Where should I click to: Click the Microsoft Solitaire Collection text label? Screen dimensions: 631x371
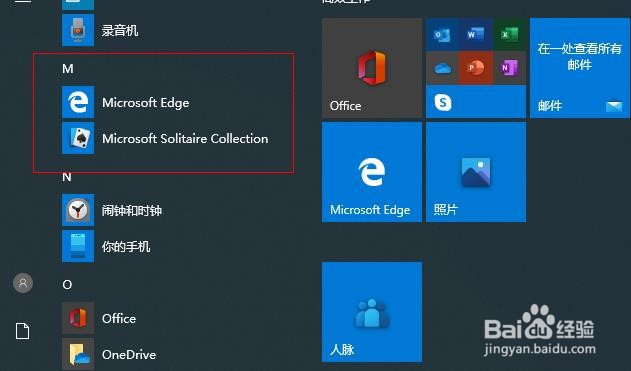[185, 138]
